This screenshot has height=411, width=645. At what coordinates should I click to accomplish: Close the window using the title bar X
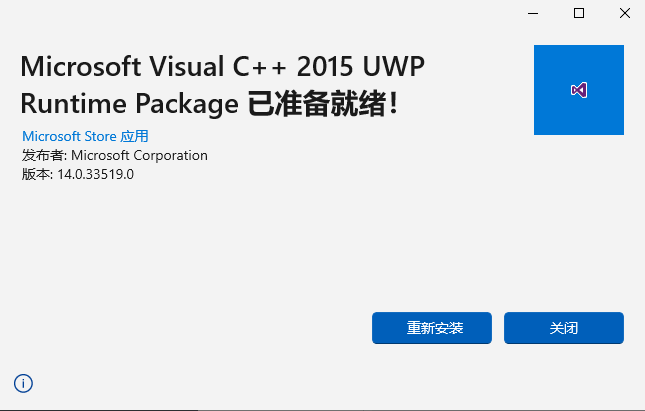(x=623, y=13)
